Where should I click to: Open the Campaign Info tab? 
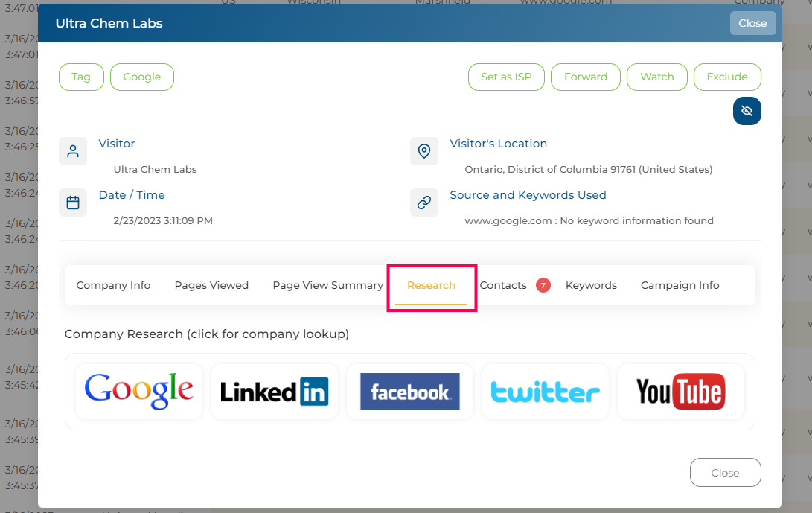click(x=680, y=285)
